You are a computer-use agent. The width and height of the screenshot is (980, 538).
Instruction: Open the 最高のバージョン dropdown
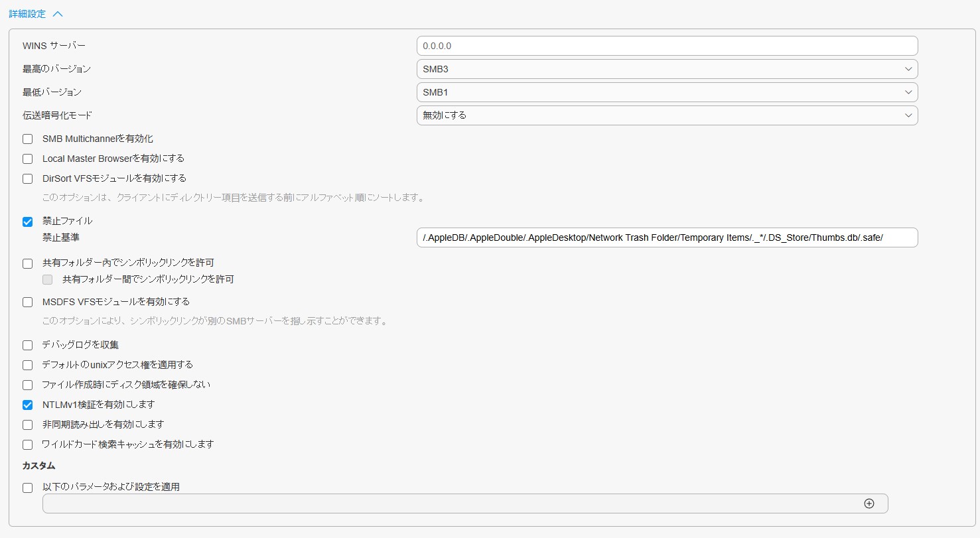click(x=667, y=69)
